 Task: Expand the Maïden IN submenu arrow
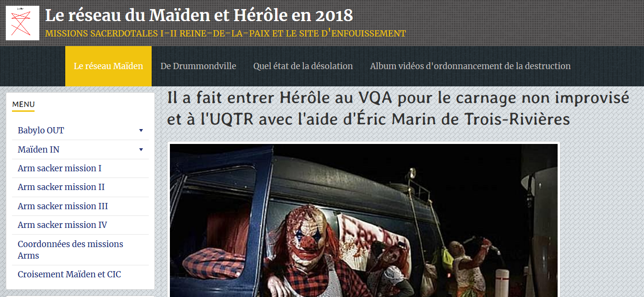(141, 150)
